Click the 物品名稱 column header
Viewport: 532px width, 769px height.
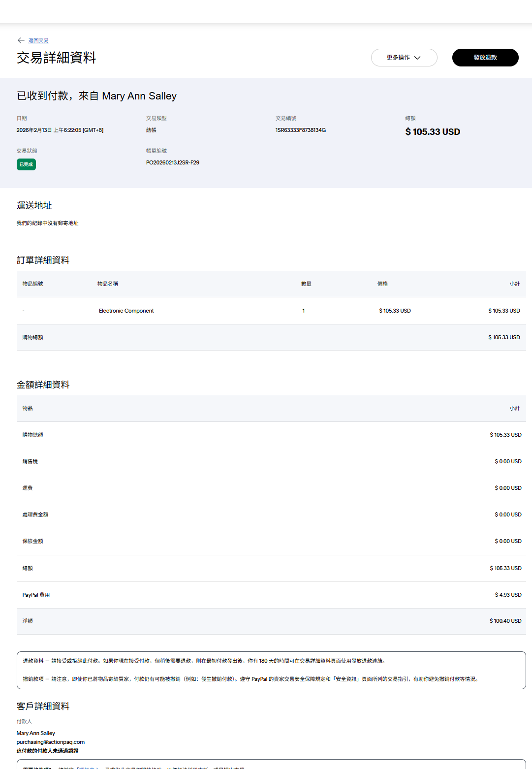click(x=107, y=284)
